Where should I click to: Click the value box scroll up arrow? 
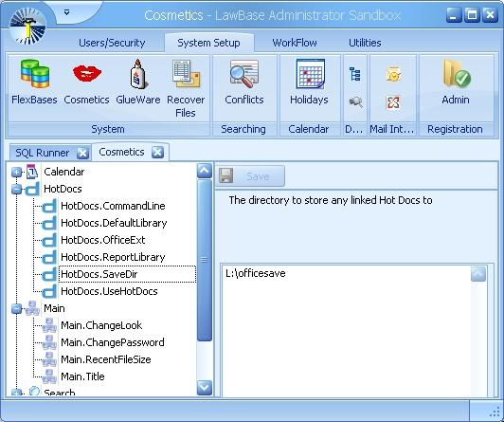point(478,274)
